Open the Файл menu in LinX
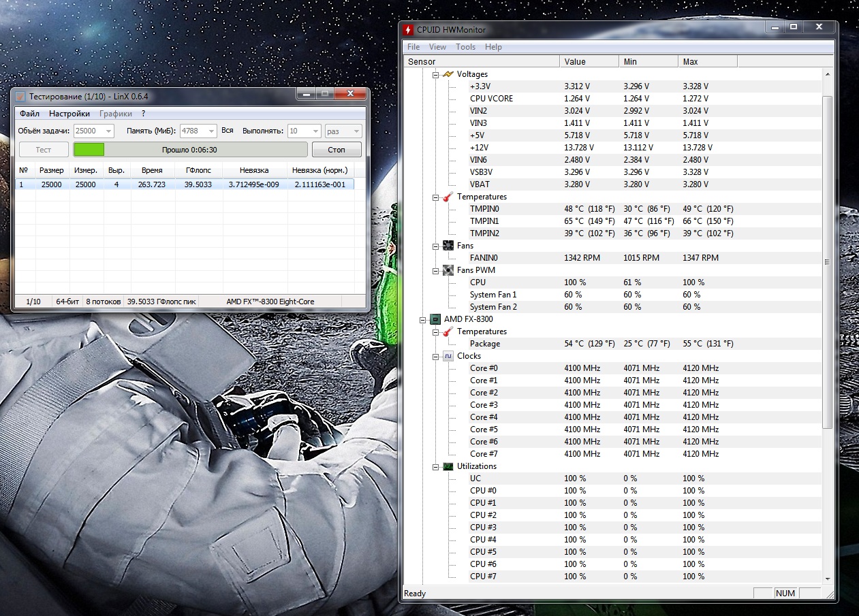Image resolution: width=859 pixels, height=616 pixels. pos(29,114)
